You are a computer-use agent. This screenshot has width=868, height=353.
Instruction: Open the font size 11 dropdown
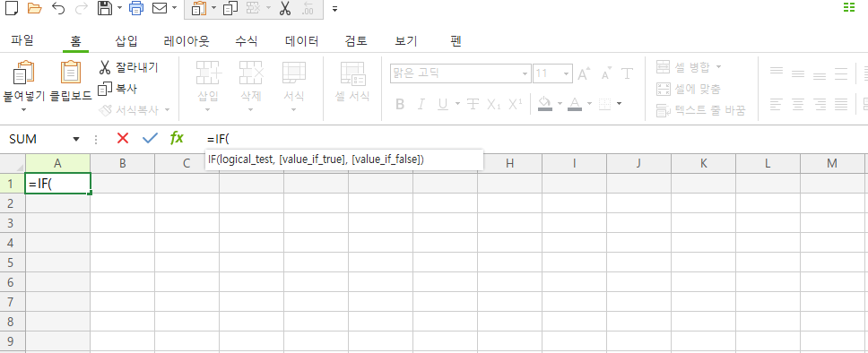(567, 73)
